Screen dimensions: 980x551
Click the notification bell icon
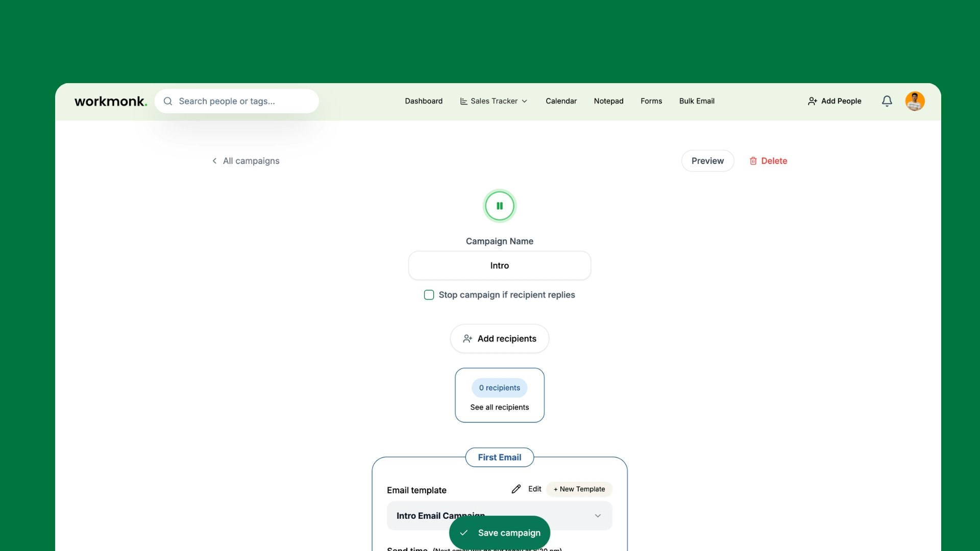click(x=887, y=101)
